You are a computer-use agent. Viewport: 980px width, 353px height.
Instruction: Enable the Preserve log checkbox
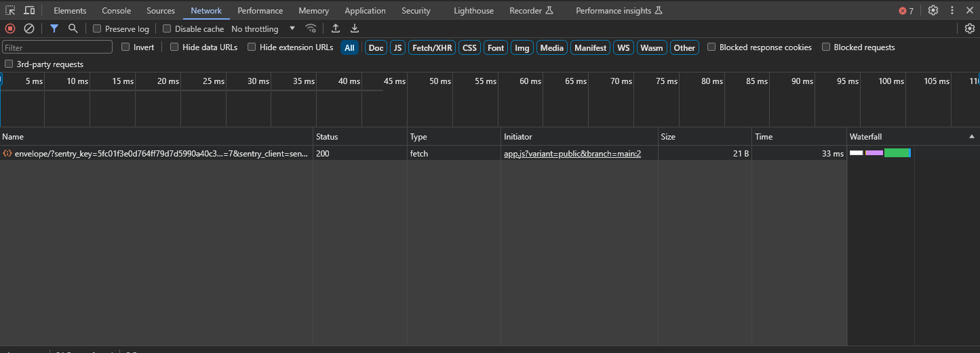[x=97, y=29]
